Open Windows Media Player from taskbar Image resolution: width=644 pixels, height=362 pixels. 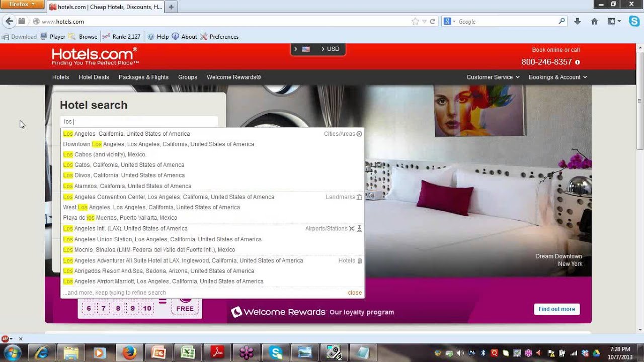point(100,352)
